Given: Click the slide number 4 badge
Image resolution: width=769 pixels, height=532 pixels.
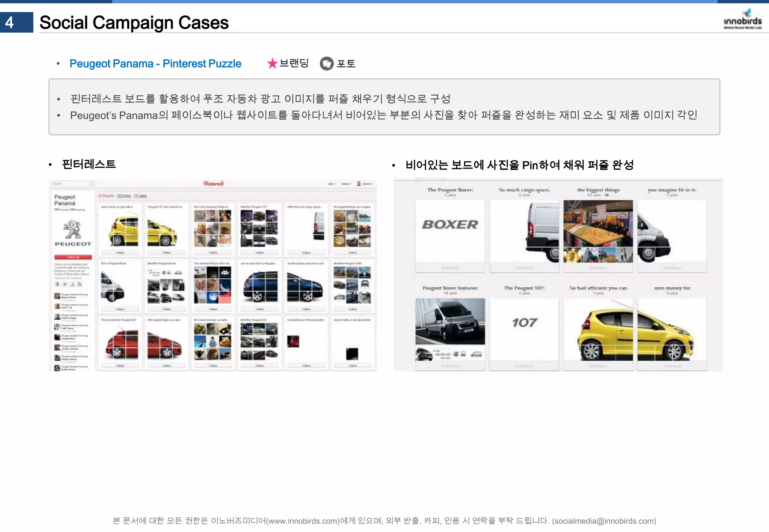Looking at the screenshot, I should pos(17,22).
